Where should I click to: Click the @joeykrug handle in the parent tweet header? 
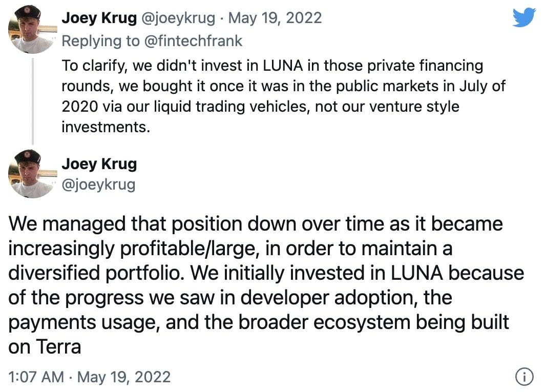[178, 18]
